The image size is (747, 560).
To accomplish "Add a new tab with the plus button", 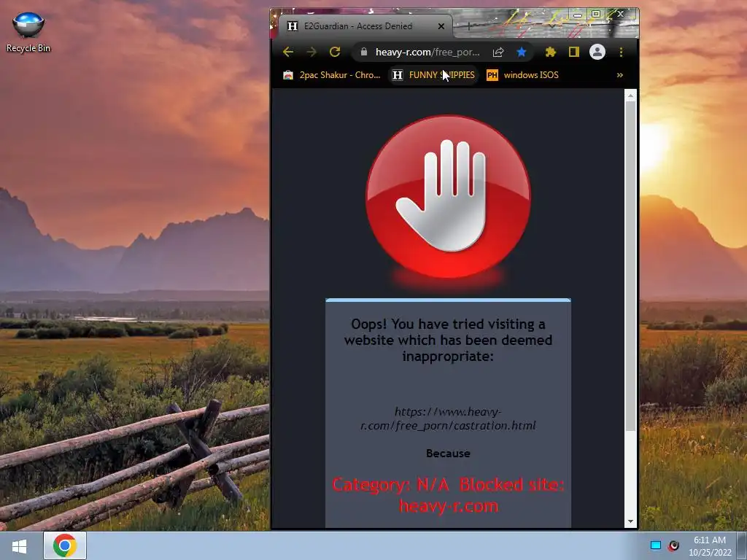I will pos(469,26).
